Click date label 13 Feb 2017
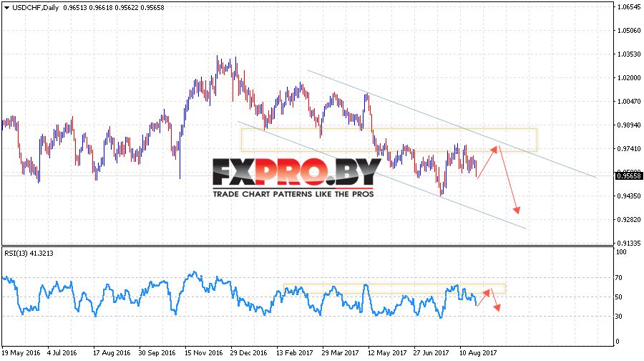Image resolution: width=644 pixels, height=361 pixels. coord(295,353)
